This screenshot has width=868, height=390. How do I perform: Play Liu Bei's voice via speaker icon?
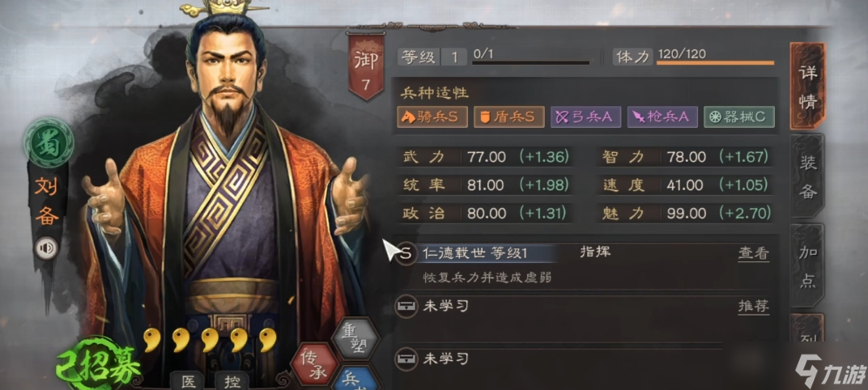(46, 248)
